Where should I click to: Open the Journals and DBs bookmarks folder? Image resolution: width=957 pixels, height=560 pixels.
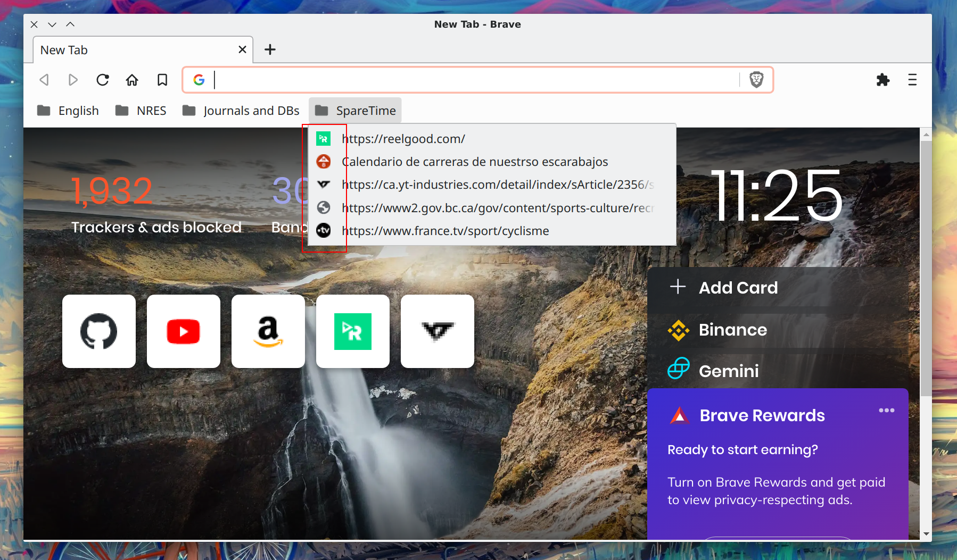(x=241, y=111)
